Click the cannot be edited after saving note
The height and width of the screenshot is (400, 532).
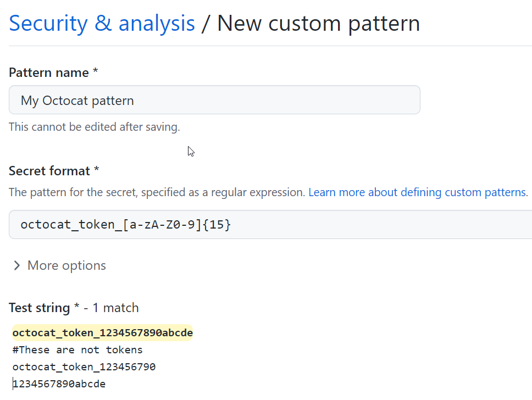pos(94,126)
